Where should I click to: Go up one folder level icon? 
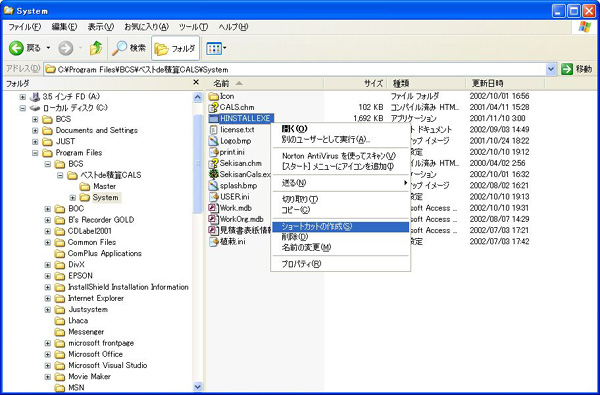pos(96,48)
